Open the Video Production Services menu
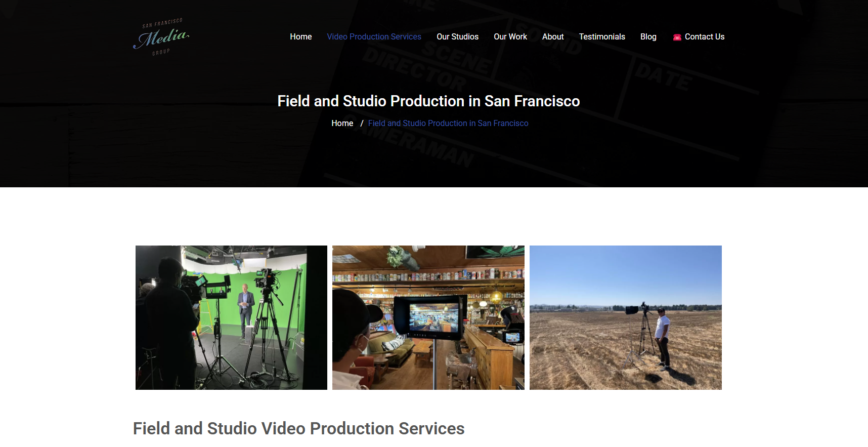The width and height of the screenshot is (868, 447). coord(374,36)
